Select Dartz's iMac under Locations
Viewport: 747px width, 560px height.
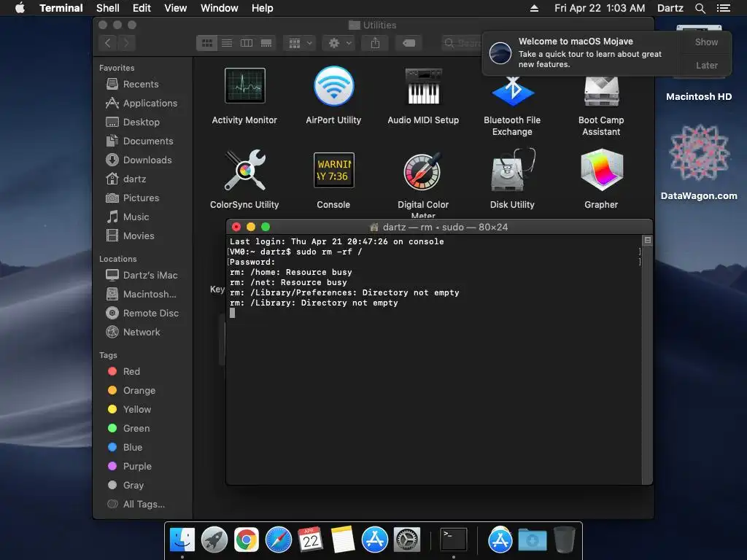click(x=142, y=275)
